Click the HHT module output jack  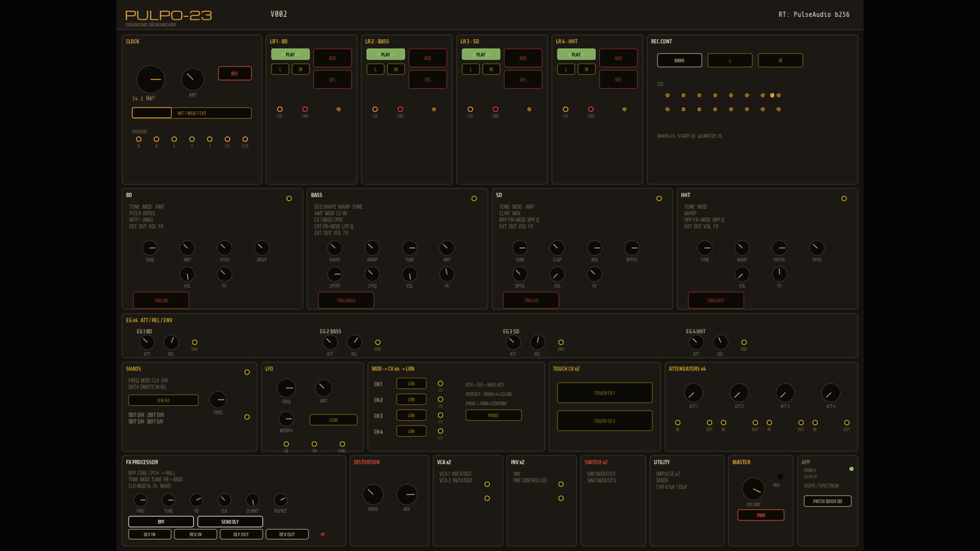pyautogui.click(x=844, y=198)
